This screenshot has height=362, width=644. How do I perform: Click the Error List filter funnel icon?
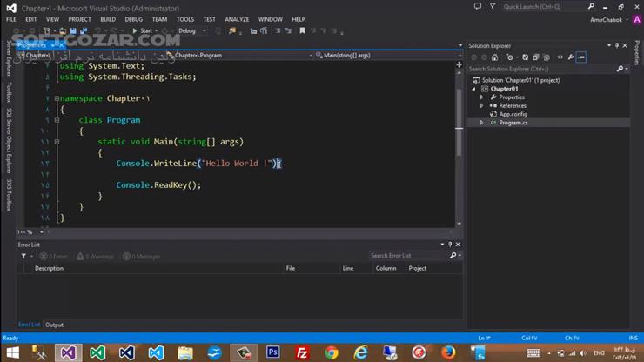point(23,256)
